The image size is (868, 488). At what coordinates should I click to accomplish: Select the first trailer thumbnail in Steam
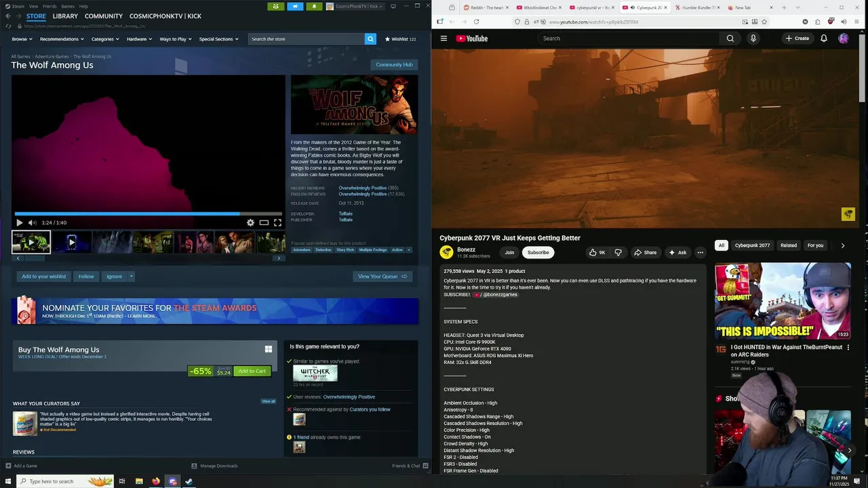click(x=31, y=242)
